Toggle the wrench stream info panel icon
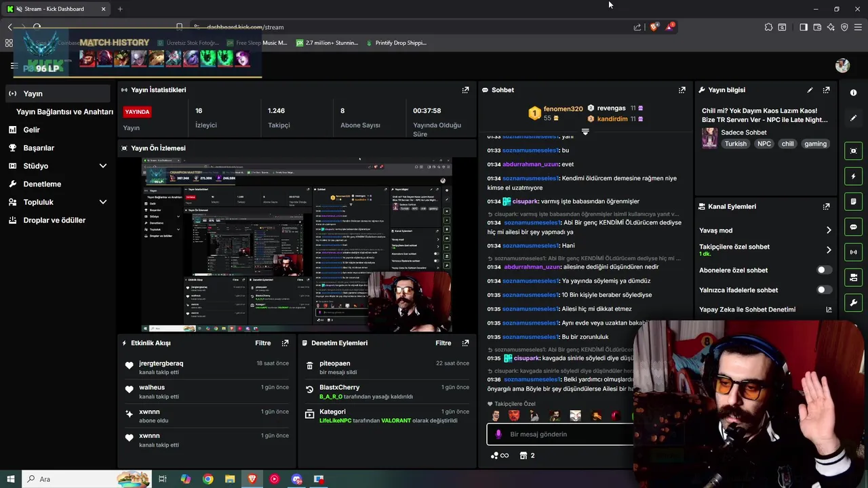 [853, 302]
